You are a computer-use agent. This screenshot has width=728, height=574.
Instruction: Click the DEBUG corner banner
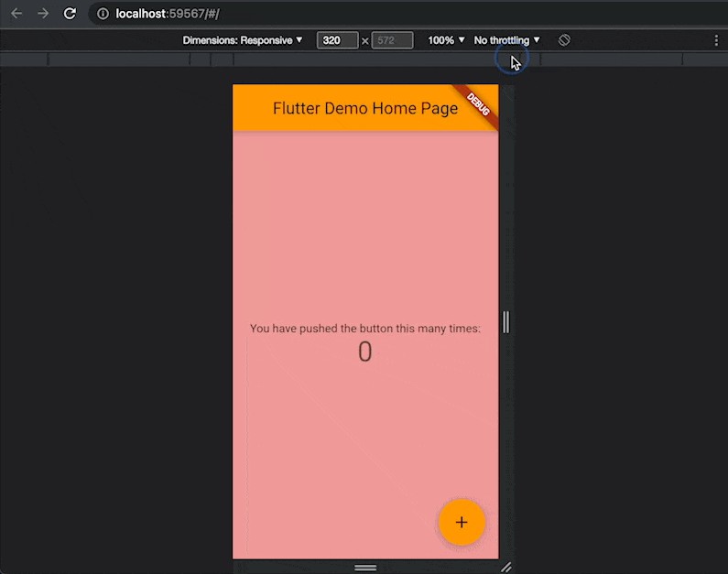click(479, 104)
